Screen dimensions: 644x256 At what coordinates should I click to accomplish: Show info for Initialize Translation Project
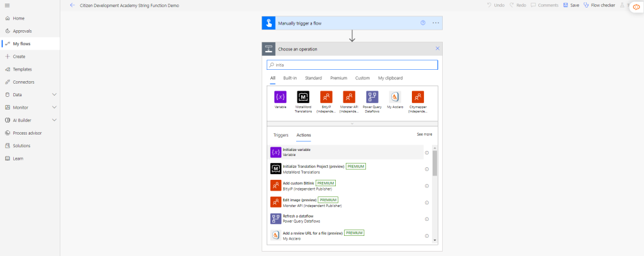tap(427, 169)
